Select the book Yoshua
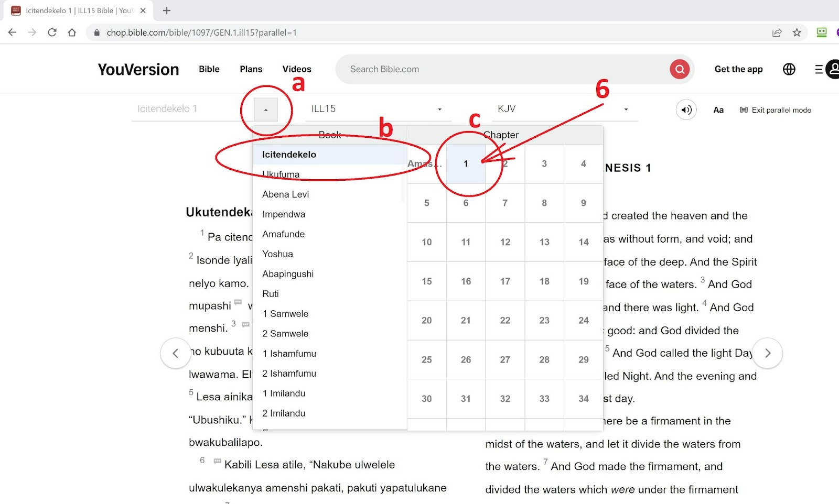Viewport: 839px width, 504px height. pos(329,254)
